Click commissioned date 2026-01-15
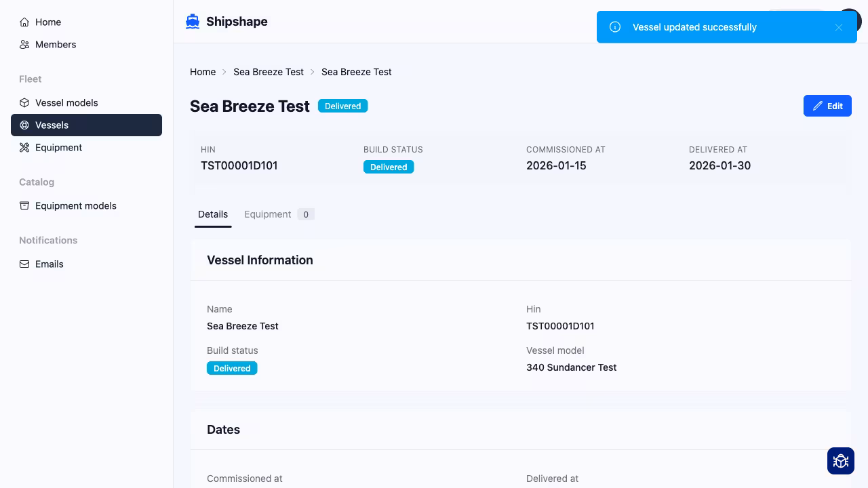 click(x=556, y=165)
